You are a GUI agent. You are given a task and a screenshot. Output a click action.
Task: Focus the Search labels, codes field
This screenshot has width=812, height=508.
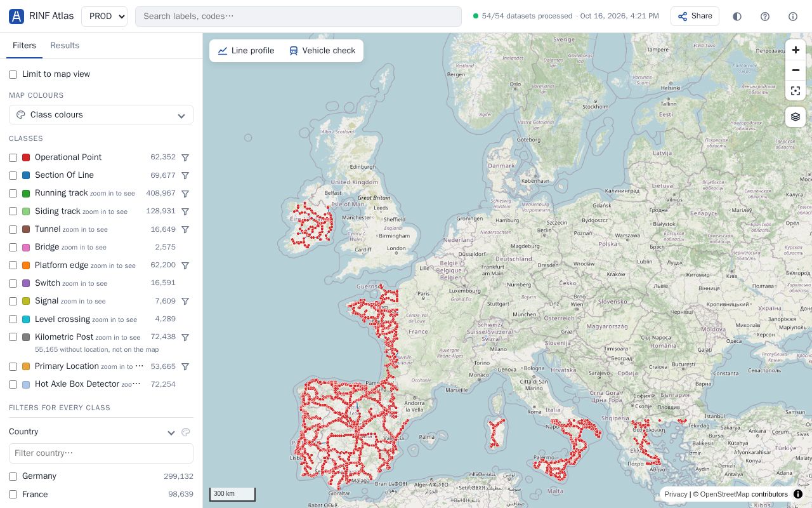pos(298,17)
